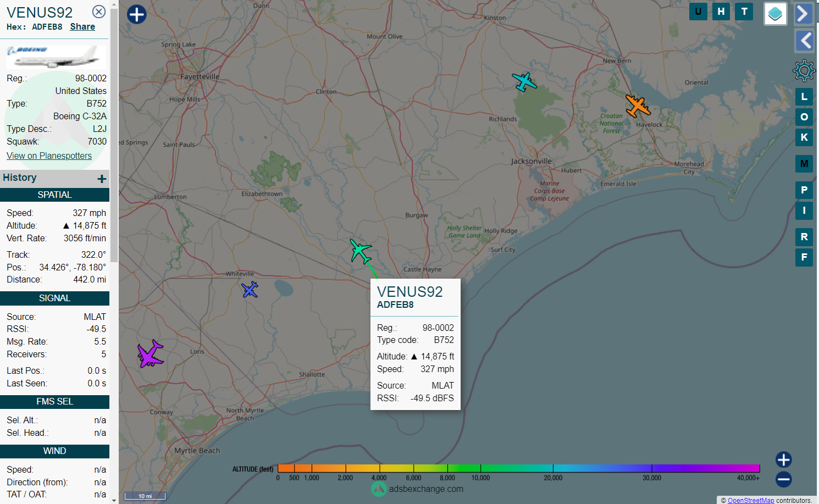
Task: Toggle the O button in sidebar
Action: (804, 117)
